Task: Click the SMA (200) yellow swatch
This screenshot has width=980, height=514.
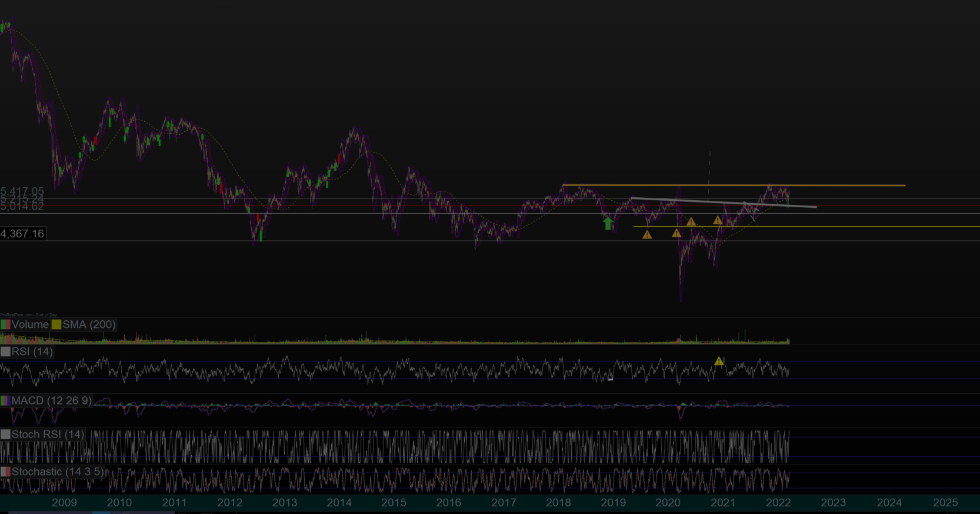Action: coord(56,324)
